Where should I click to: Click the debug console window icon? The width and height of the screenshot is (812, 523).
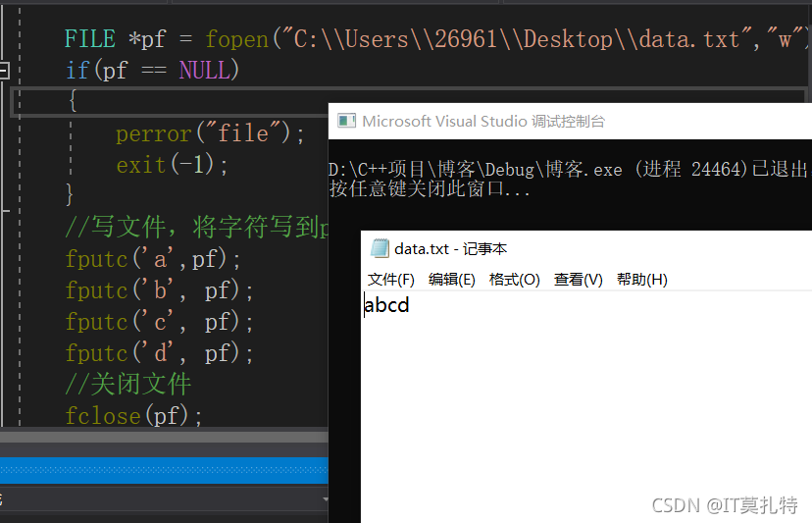(x=346, y=121)
